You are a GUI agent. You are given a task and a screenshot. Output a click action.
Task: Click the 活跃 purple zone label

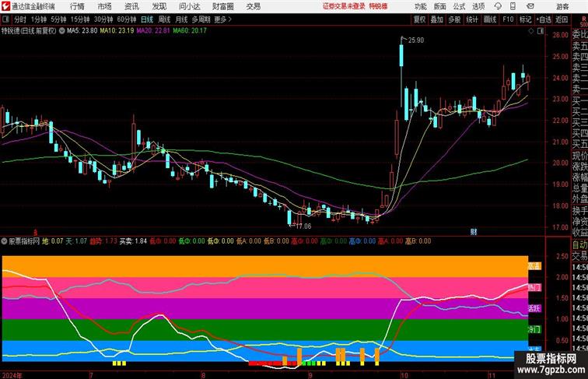pos(534,308)
